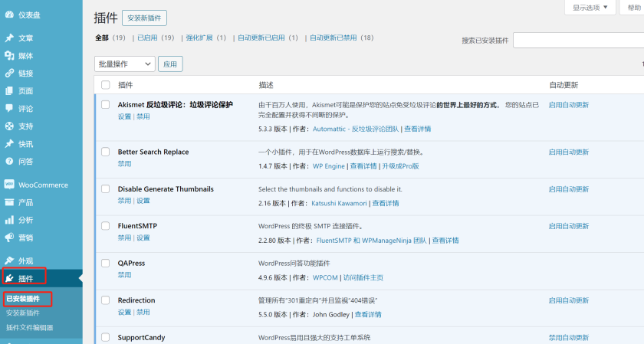Screen dimensions: 644x344
Task: Click the 页面 pages icon
Action: point(9,91)
